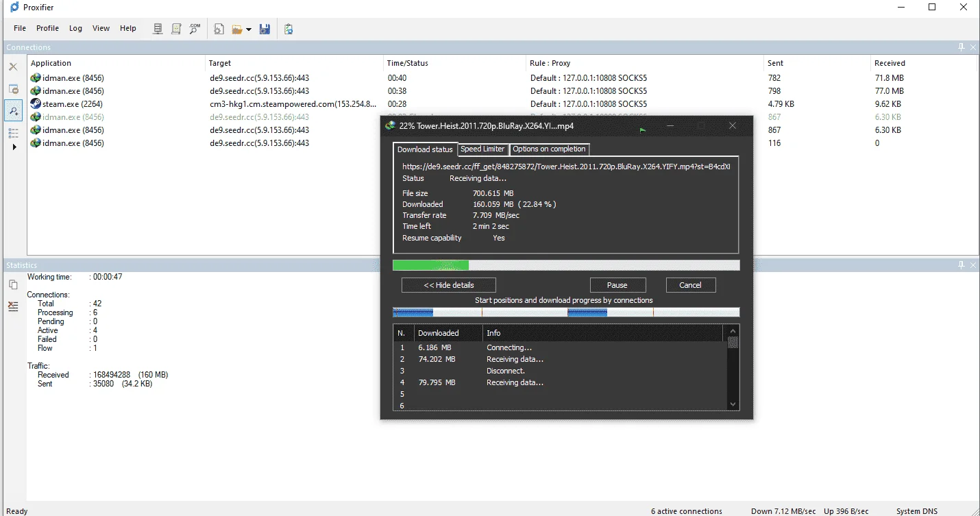Viewport: 980px width, 516px height.
Task: Click the green download progress bar
Action: (x=566, y=265)
